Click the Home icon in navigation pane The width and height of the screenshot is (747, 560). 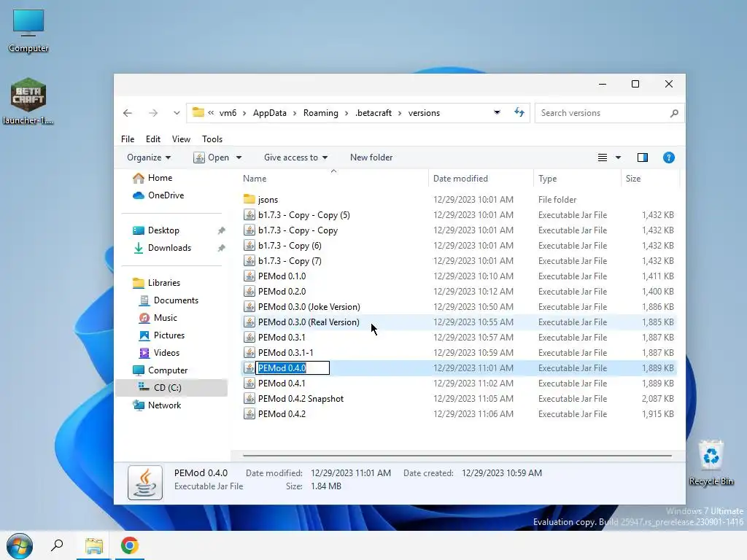[x=139, y=178]
